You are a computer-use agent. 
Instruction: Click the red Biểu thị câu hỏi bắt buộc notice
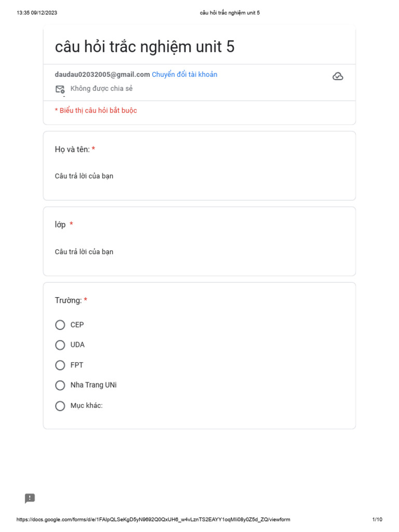(x=96, y=111)
